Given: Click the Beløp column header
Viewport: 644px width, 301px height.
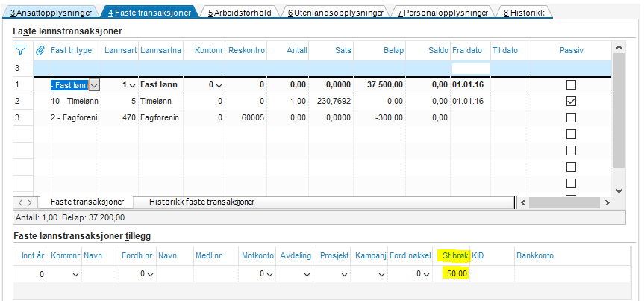Looking at the screenshot, I should point(393,51).
